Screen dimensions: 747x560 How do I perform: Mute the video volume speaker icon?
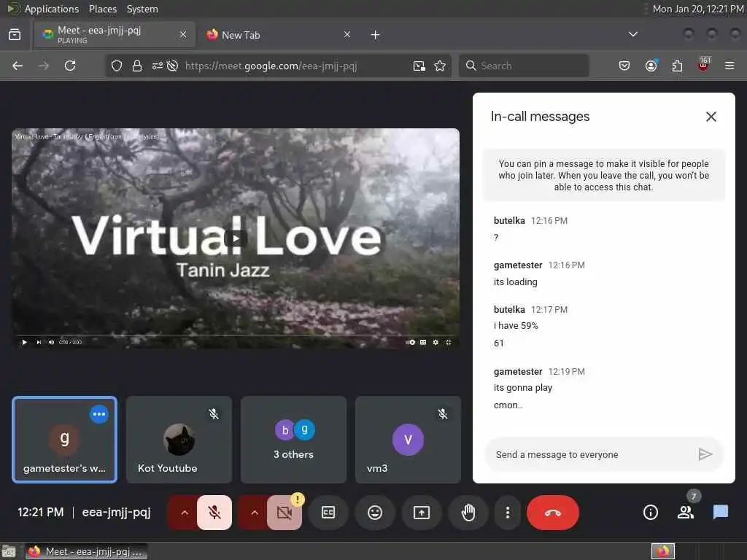tap(51, 343)
